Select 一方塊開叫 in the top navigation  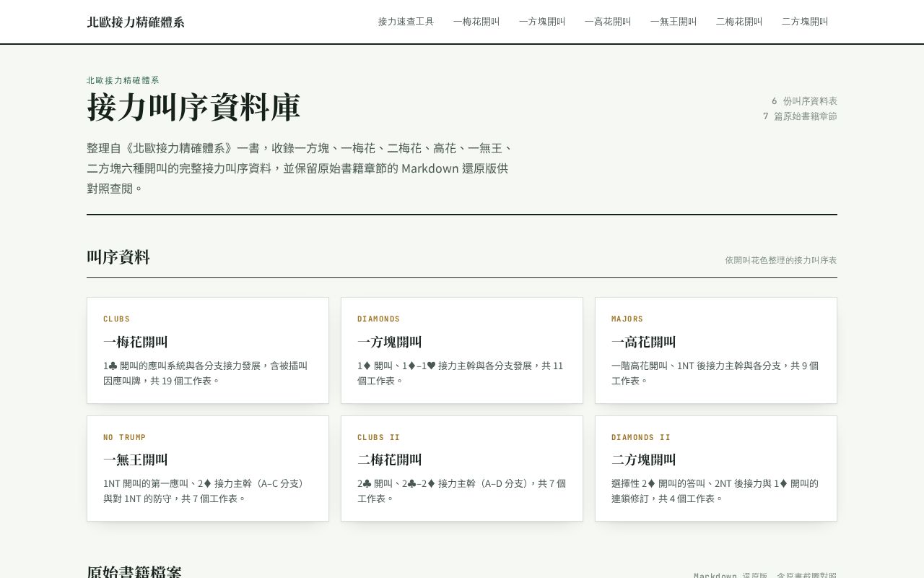[542, 22]
